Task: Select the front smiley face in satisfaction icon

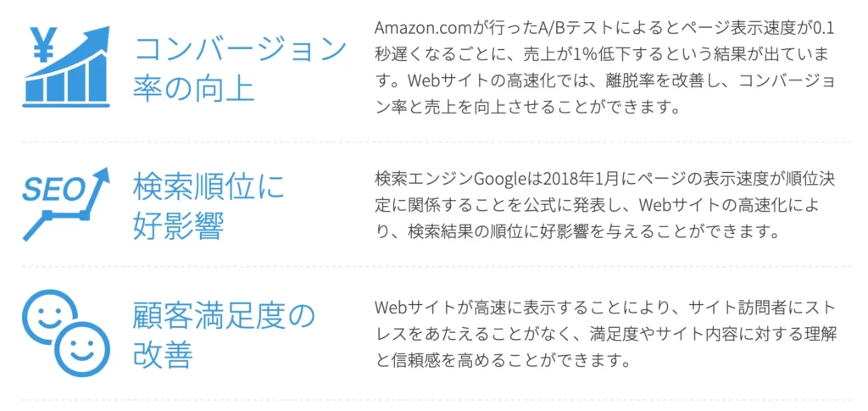Action: coord(82,349)
